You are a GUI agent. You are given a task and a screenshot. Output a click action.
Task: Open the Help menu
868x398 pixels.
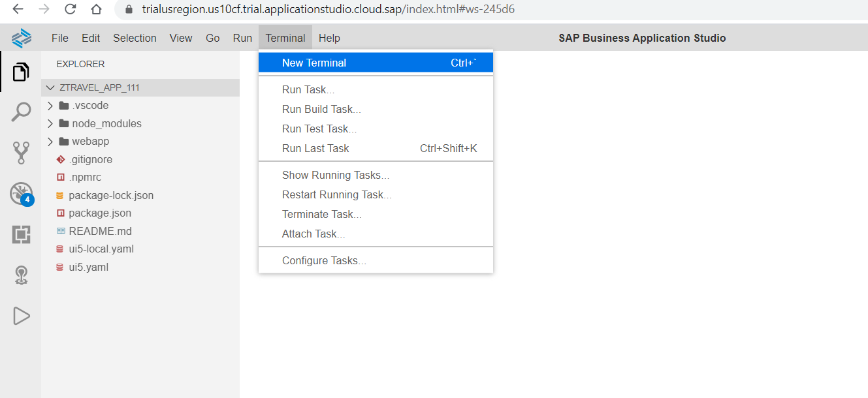pyautogui.click(x=329, y=37)
